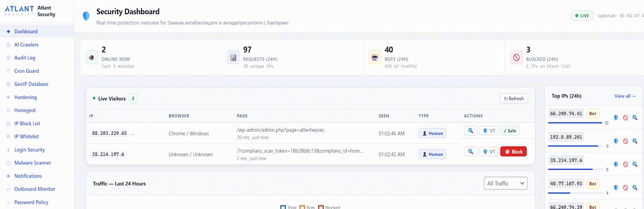Screen dimensions: 644x209
Task: Block 40.77.167.93 from Top IPs
Action: pos(625,188)
